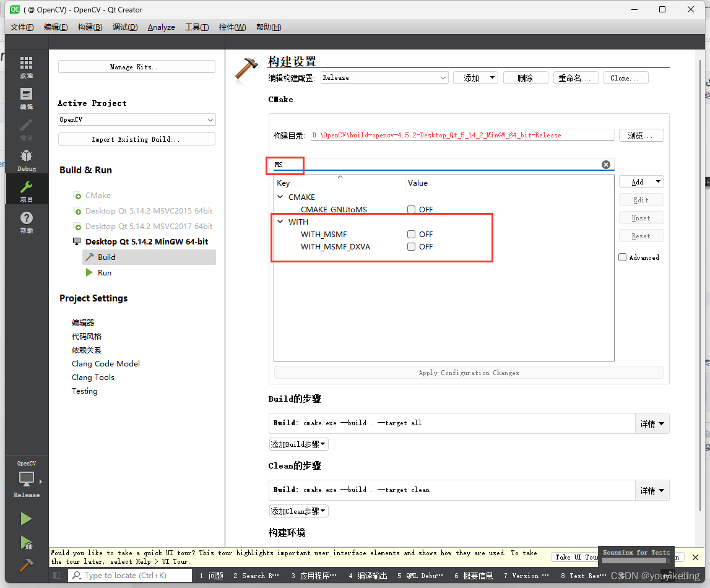This screenshot has height=588, width=710.
Task: Sort by the Key column header
Action: (340, 183)
